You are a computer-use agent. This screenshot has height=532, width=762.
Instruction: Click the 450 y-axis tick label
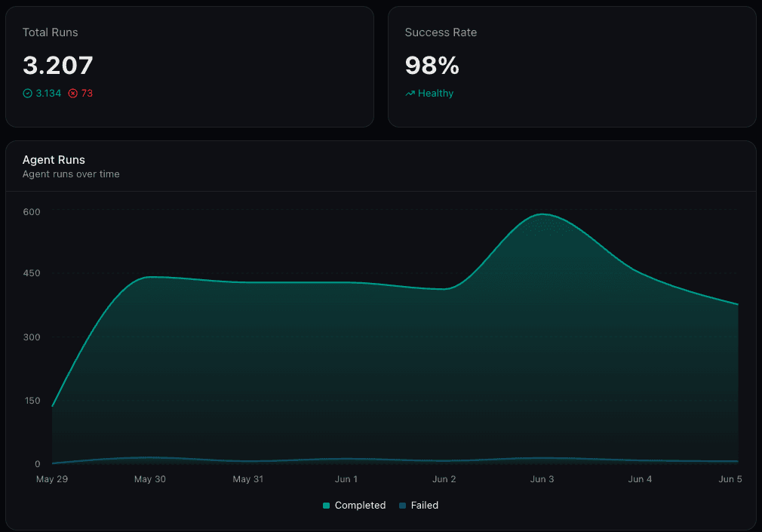point(32,273)
